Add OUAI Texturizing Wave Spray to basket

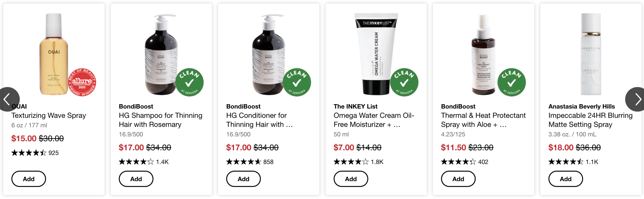click(29, 179)
